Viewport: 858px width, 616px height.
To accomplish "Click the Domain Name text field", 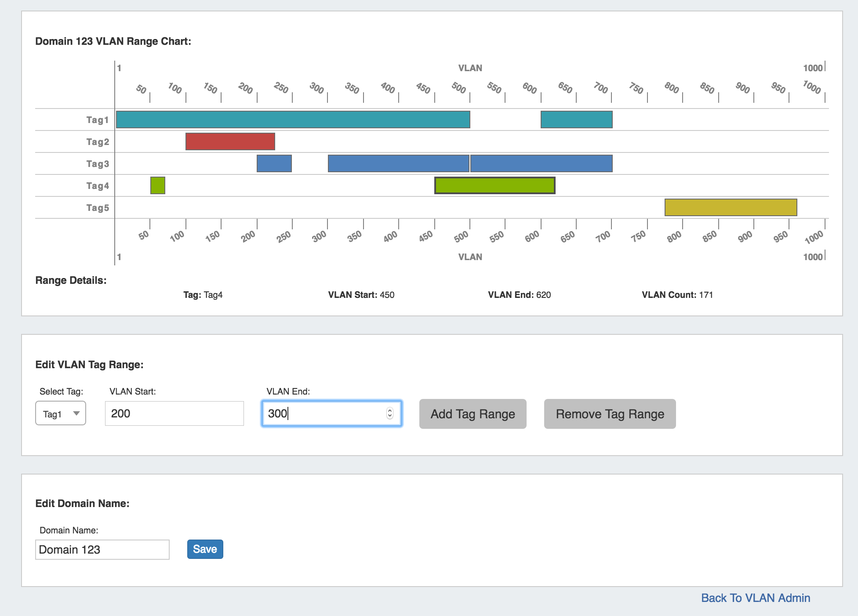I will pyautogui.click(x=102, y=550).
